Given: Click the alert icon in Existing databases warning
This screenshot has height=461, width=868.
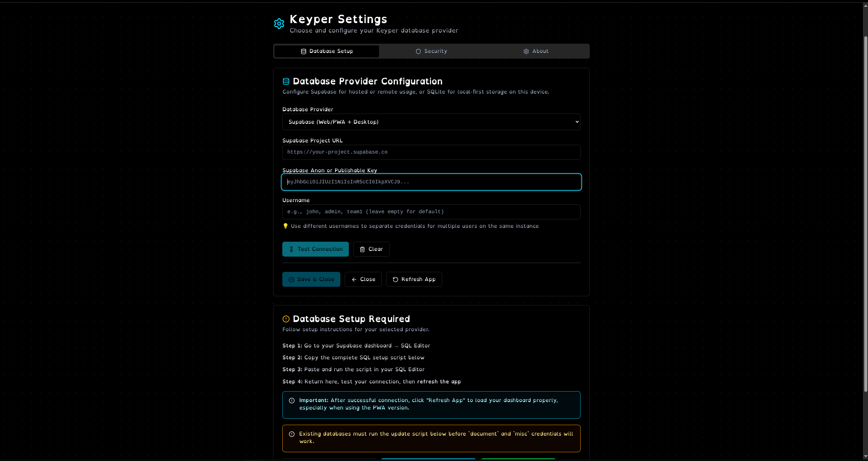Looking at the screenshot, I should (x=291, y=434).
